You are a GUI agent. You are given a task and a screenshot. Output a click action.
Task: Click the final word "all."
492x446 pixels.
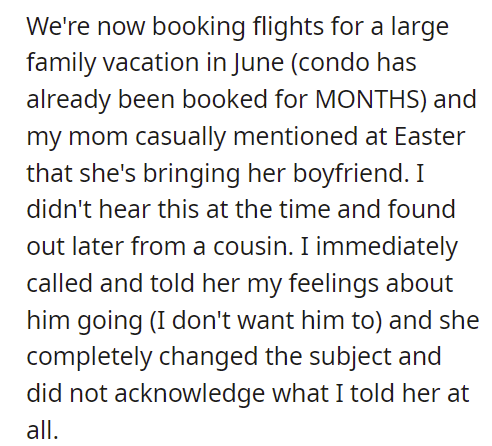click(x=42, y=429)
